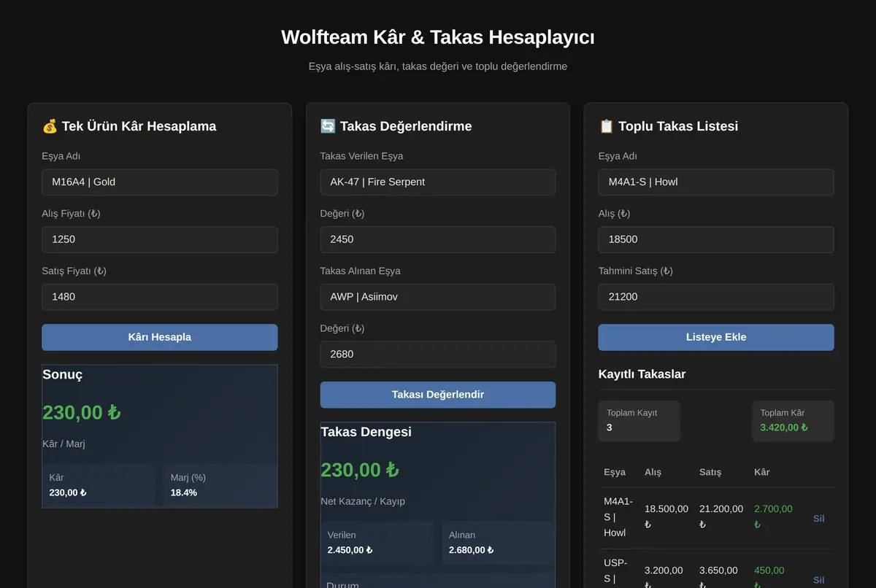
Task: Click the Kârı Hesapla button
Action: 160,337
